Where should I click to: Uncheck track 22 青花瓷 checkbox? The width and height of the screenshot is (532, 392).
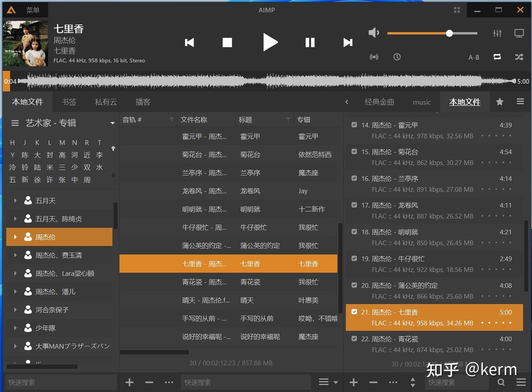(354, 339)
